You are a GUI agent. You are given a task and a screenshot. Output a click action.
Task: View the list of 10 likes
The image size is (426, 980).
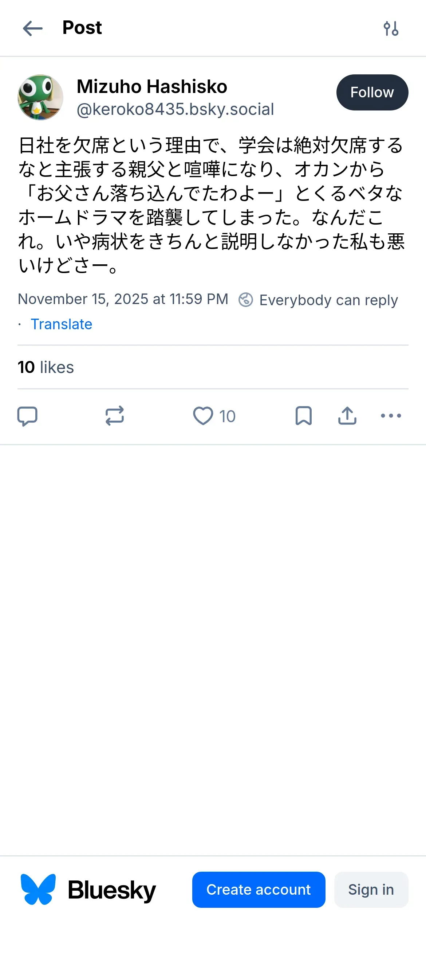[x=46, y=367]
